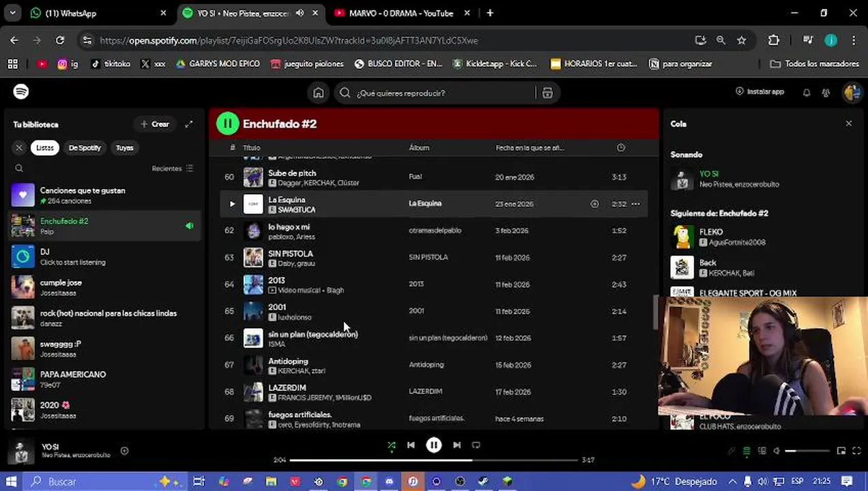
Task: Sort by Fecha en la que se añadió column
Action: point(530,147)
